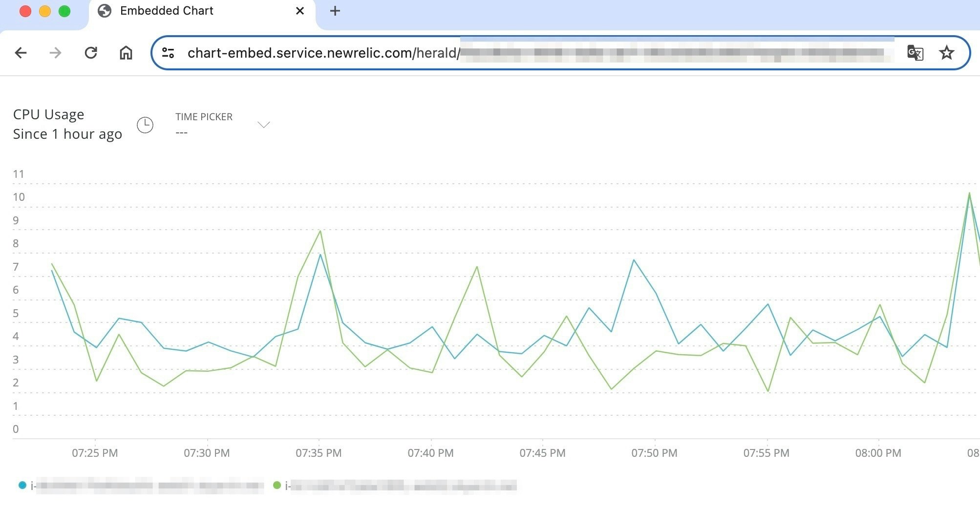Click the y-axis label 10
This screenshot has height=512, width=980.
point(19,197)
